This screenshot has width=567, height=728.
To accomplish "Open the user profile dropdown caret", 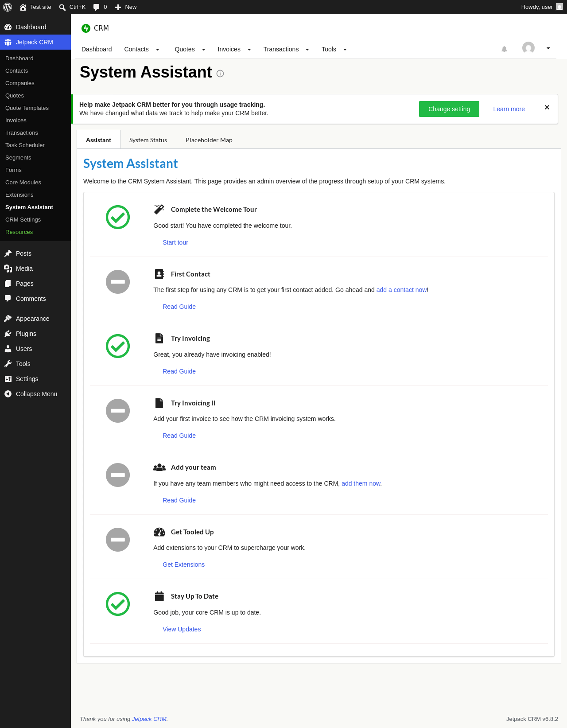I will tap(548, 48).
